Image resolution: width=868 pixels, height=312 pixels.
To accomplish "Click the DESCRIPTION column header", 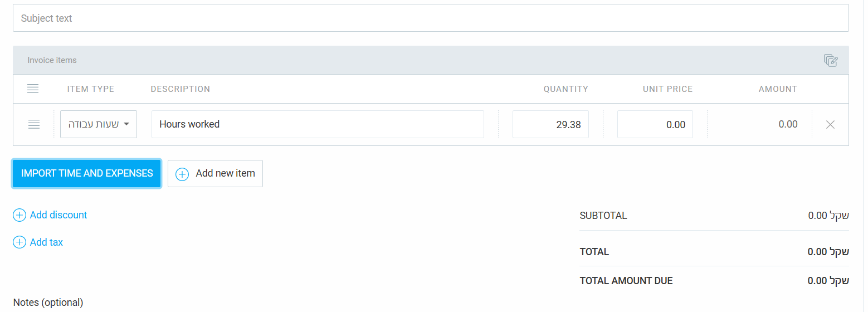I will pos(181,89).
